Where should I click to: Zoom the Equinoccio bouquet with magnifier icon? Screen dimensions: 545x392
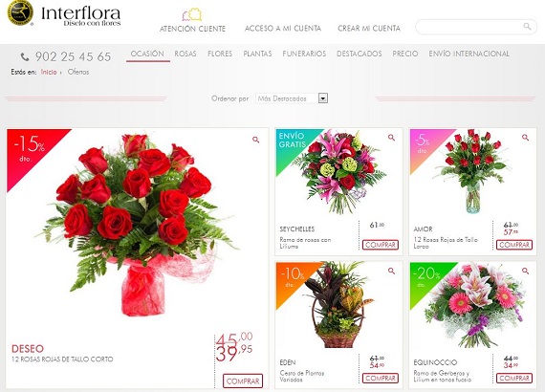[x=525, y=272]
